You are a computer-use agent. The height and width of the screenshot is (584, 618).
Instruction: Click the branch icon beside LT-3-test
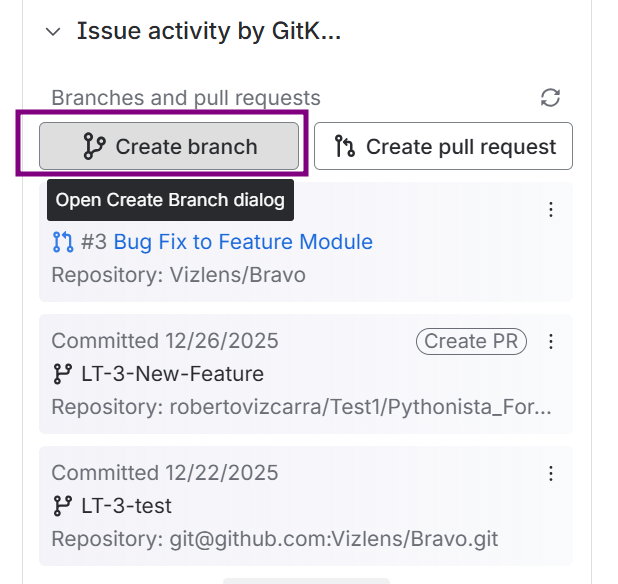(63, 506)
